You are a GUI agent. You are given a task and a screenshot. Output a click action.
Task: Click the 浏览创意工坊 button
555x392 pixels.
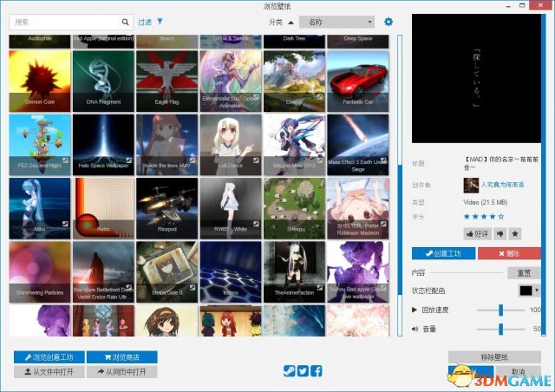point(49,357)
